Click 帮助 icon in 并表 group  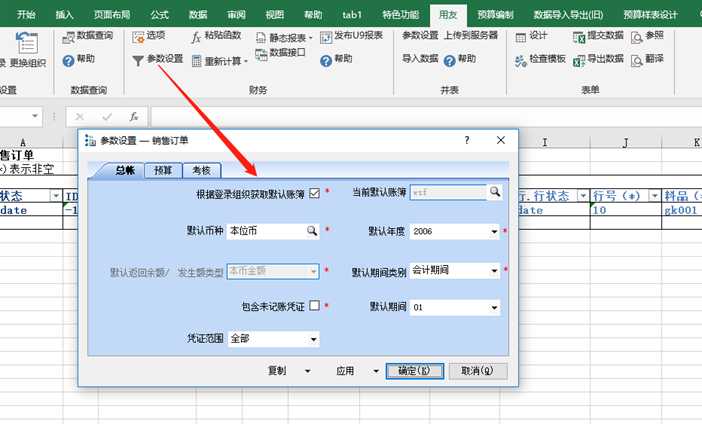[449, 61]
